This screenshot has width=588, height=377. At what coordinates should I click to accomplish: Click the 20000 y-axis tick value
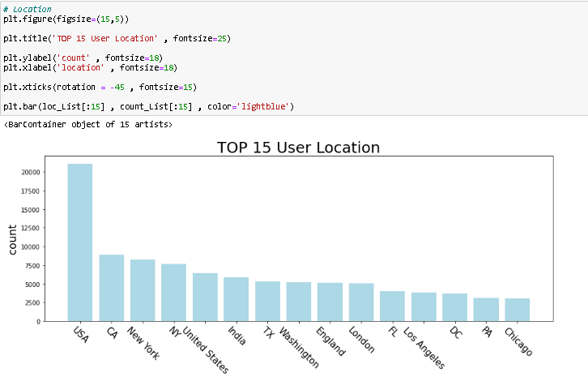click(x=31, y=173)
